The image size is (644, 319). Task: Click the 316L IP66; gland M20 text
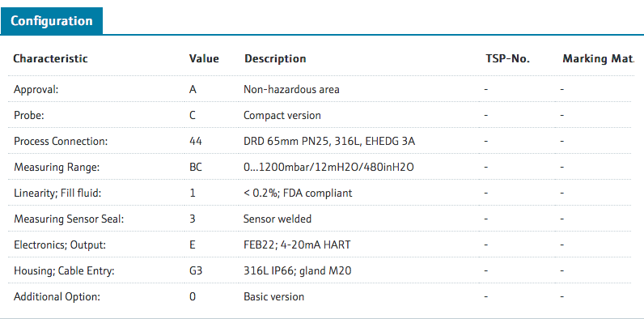(x=298, y=271)
